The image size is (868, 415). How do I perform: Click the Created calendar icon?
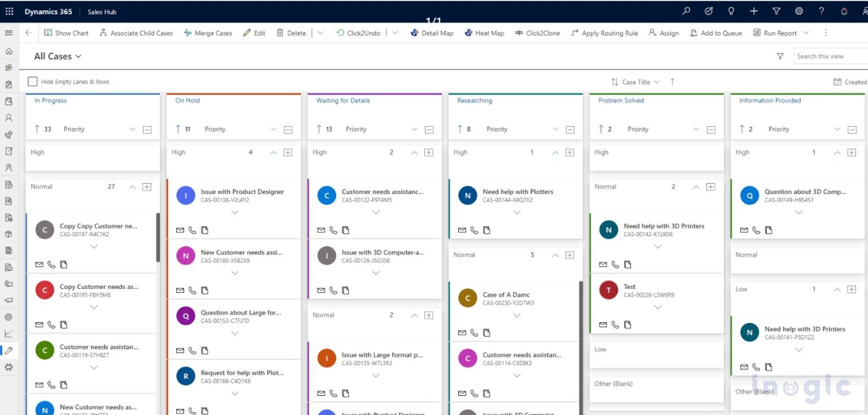coord(837,82)
